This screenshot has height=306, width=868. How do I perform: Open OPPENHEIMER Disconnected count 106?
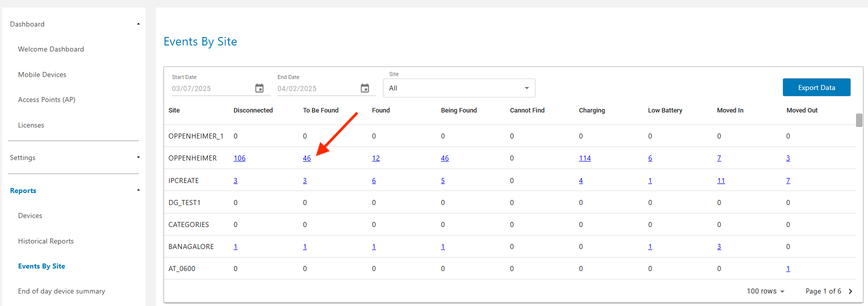click(x=239, y=158)
